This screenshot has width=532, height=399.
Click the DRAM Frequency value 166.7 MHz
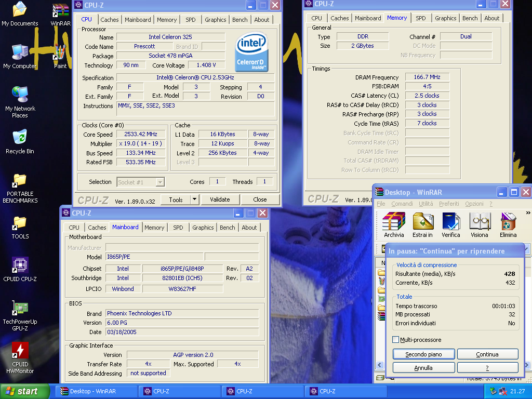click(427, 77)
